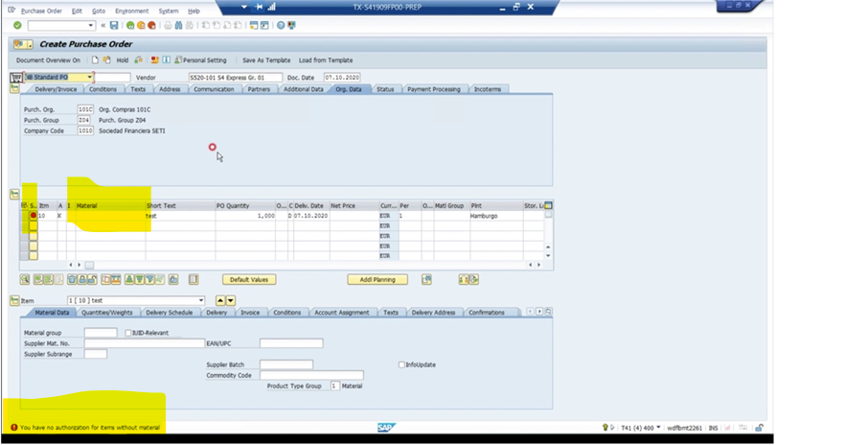The width and height of the screenshot is (868, 445).
Task: Click the Default Values button
Action: click(x=249, y=280)
